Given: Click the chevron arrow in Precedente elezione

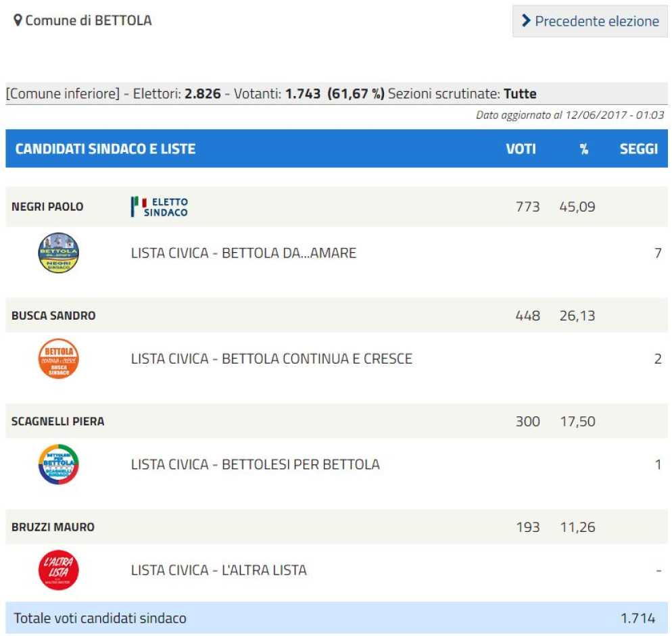Looking at the screenshot, I should click(526, 22).
